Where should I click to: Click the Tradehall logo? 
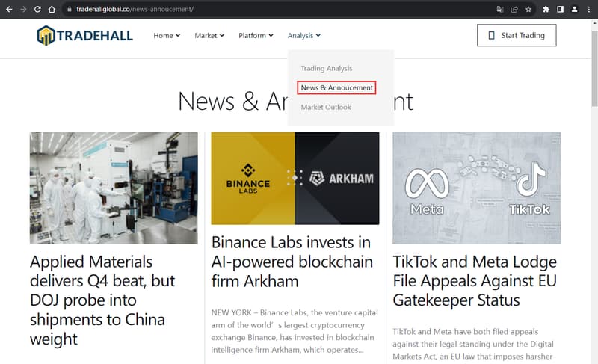(84, 35)
